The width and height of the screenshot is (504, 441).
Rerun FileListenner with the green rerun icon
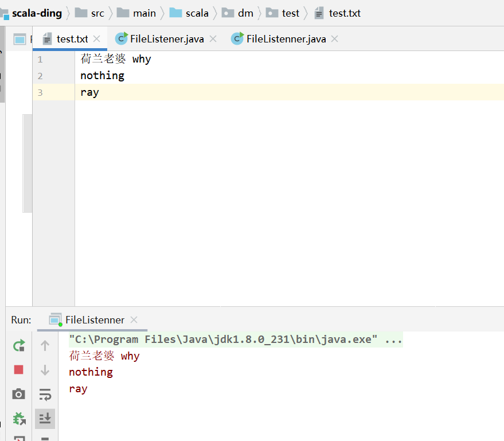pyautogui.click(x=19, y=346)
